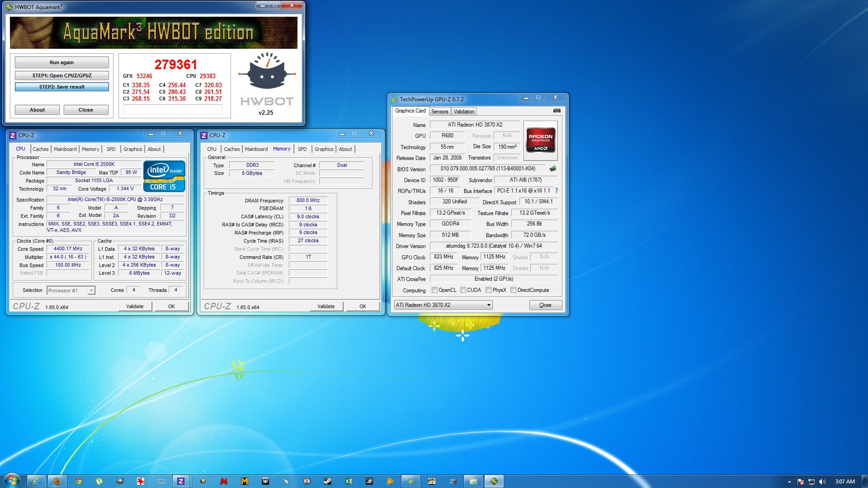
Task: Open the ATI Radeon HD 3870 X2 dropdown
Action: coord(443,305)
